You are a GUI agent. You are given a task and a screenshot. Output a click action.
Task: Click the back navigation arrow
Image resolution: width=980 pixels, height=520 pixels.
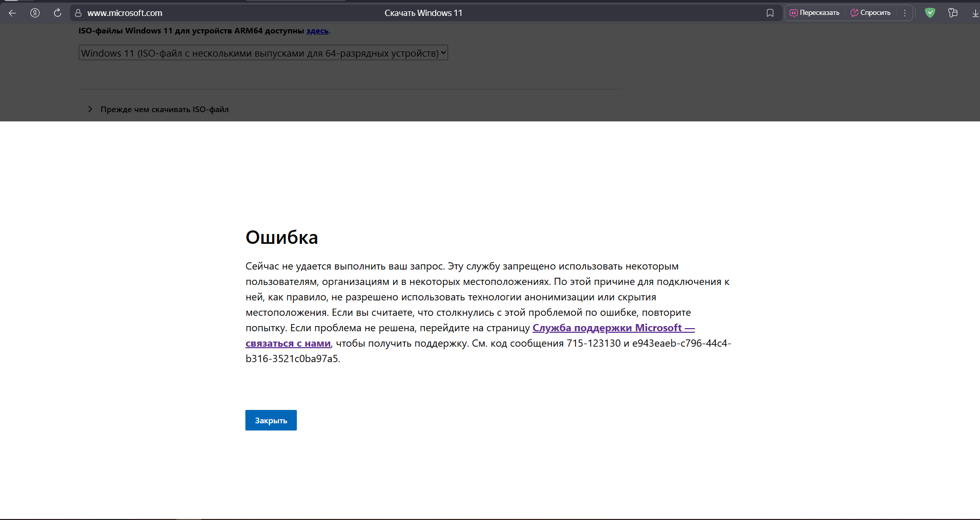tap(12, 13)
